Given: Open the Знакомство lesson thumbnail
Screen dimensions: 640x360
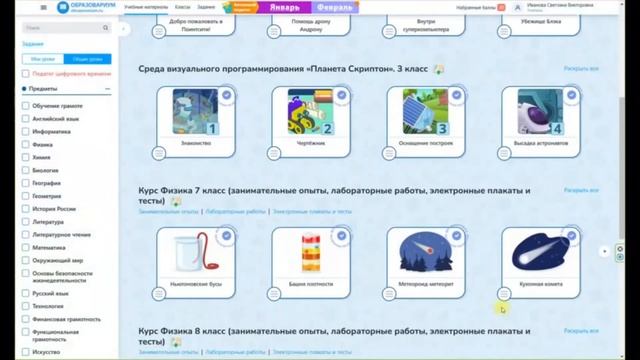Looking at the screenshot, I should [x=196, y=111].
